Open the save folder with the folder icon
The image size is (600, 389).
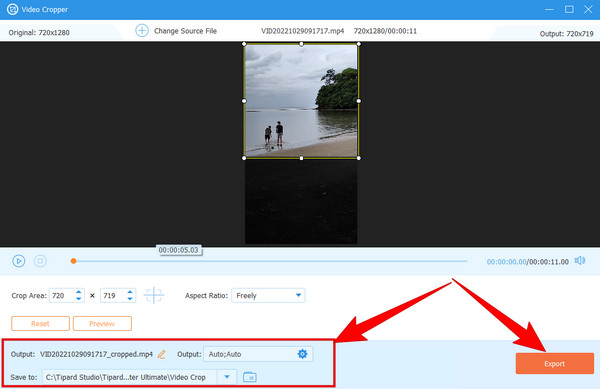(250, 377)
